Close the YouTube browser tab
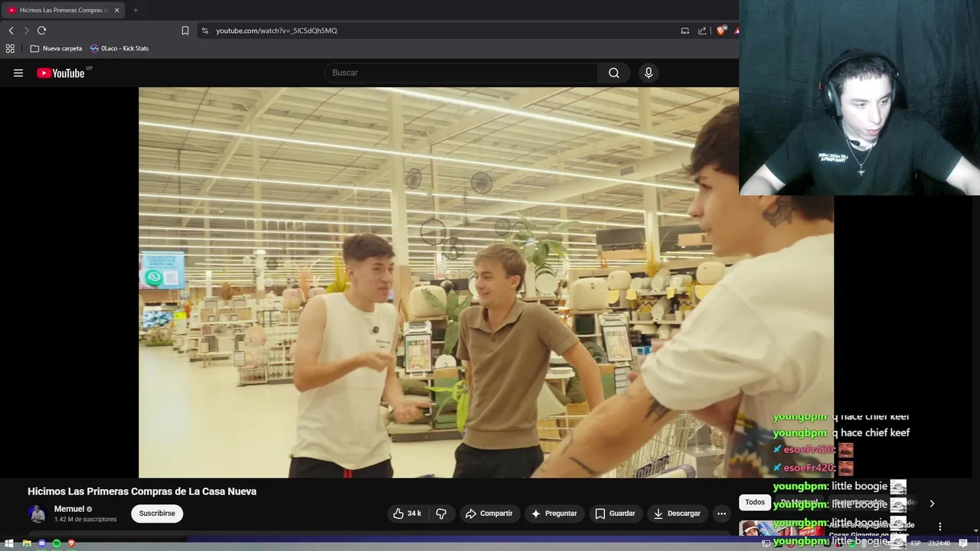980x551 pixels. 116,10
